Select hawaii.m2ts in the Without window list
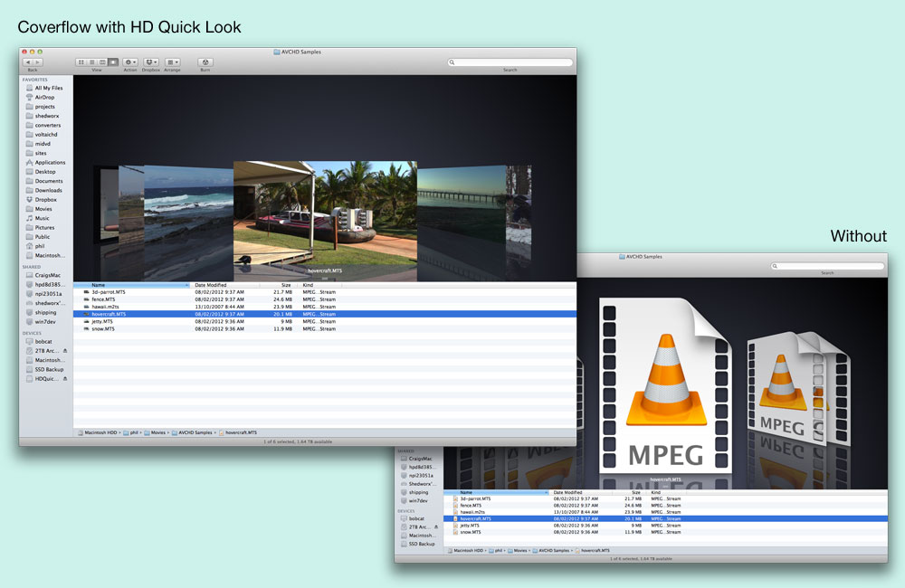This screenshot has height=588, width=905. 665,512
